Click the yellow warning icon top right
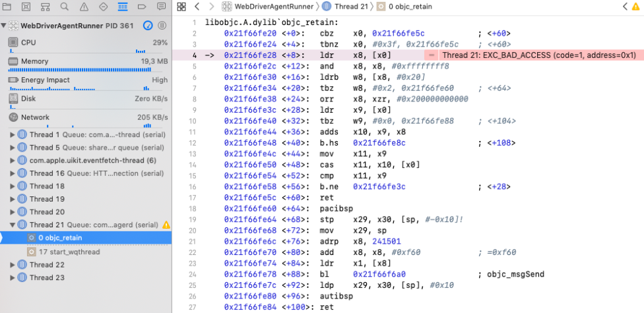 tap(635, 7)
